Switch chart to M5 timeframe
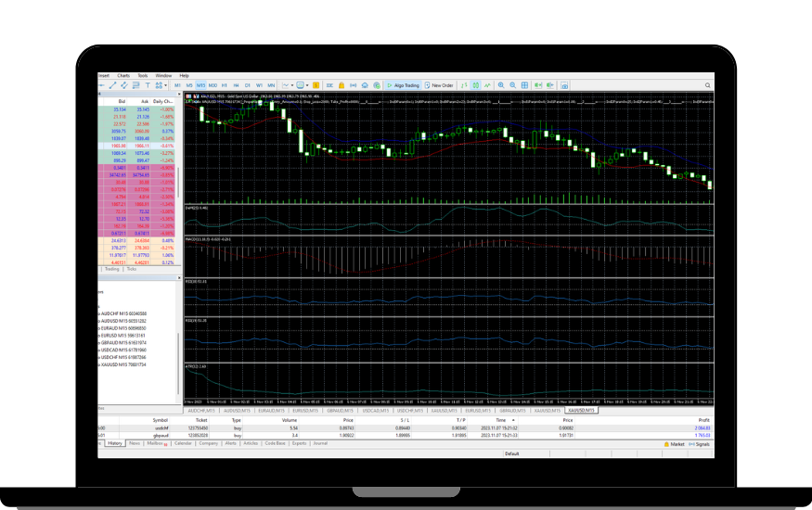812x510 pixels. [189, 85]
